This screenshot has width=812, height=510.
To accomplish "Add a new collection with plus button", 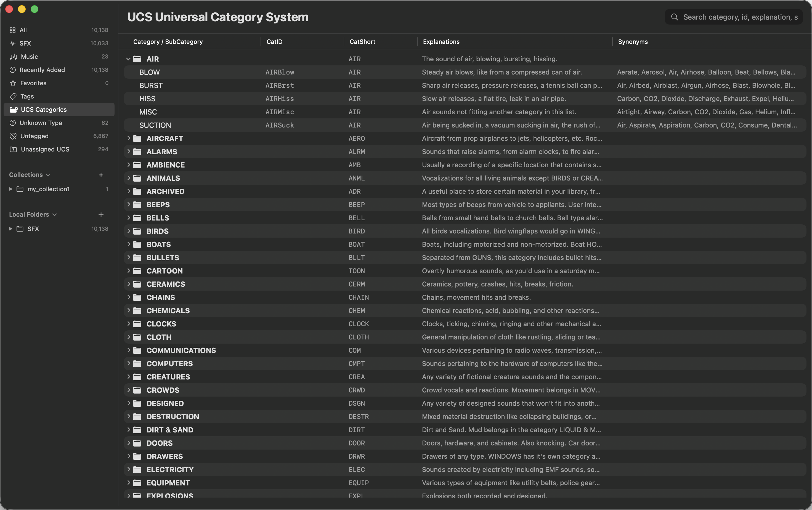I will click(x=101, y=175).
